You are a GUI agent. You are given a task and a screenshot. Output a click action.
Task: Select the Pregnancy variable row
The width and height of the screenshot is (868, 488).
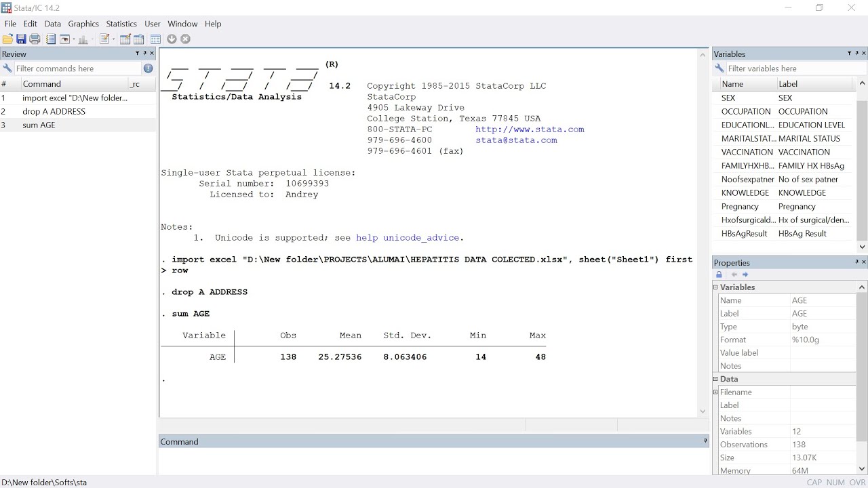point(785,206)
